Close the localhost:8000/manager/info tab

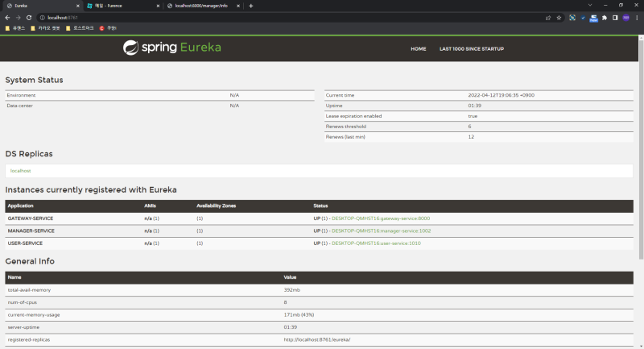point(238,6)
